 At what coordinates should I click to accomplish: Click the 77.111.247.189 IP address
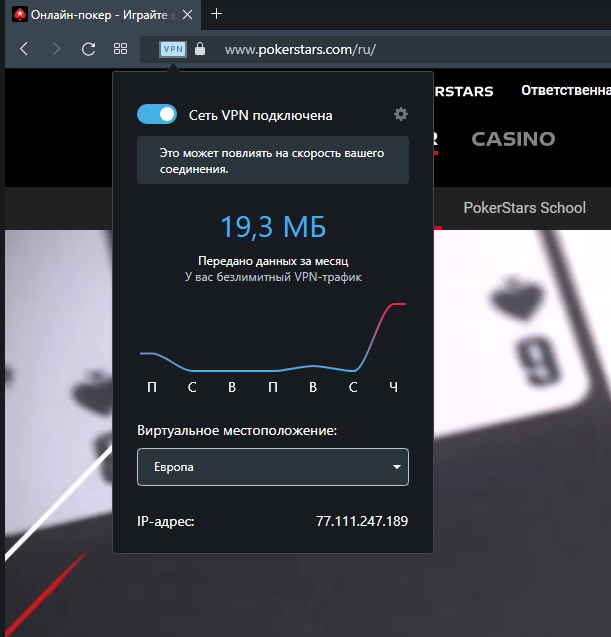[362, 521]
